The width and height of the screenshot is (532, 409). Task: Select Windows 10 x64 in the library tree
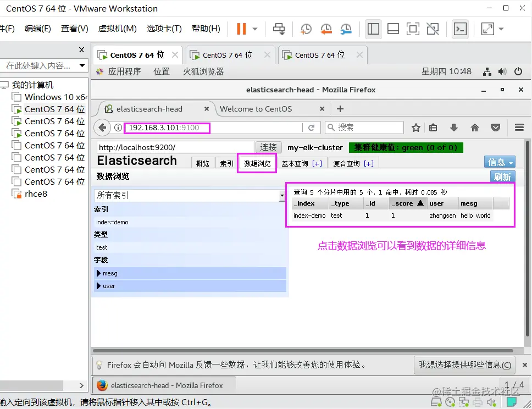pyautogui.click(x=56, y=97)
